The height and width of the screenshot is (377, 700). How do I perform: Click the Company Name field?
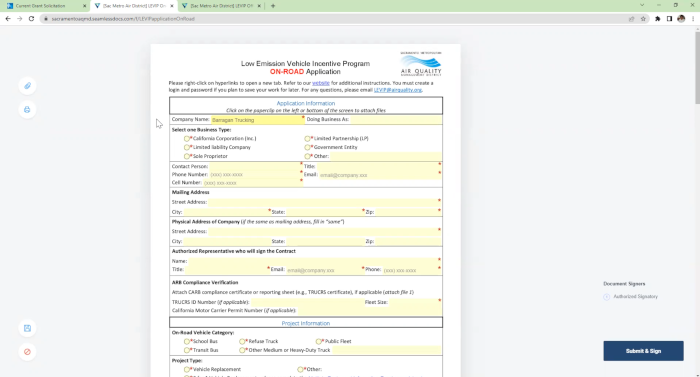click(257, 120)
